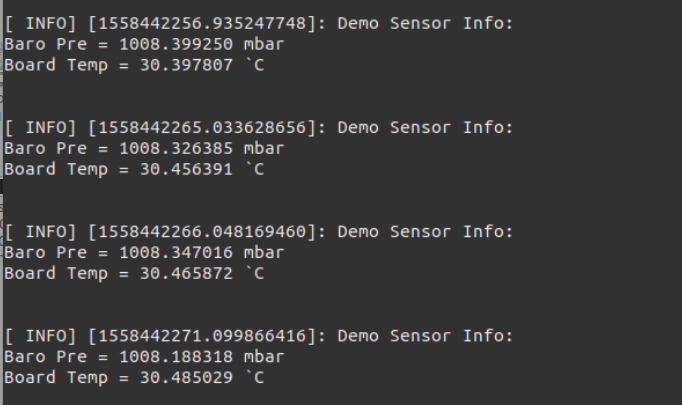
Task: Click the temperature reading 30.465872
Action: (x=186, y=273)
